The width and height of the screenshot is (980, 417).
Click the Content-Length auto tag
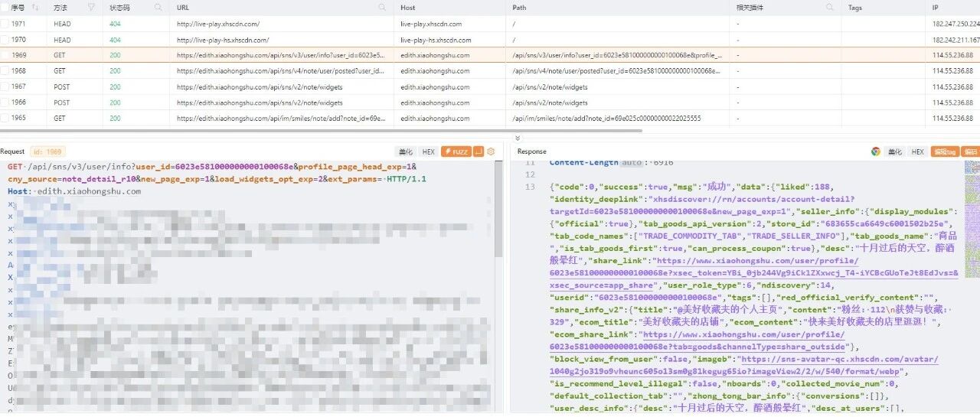(x=631, y=162)
